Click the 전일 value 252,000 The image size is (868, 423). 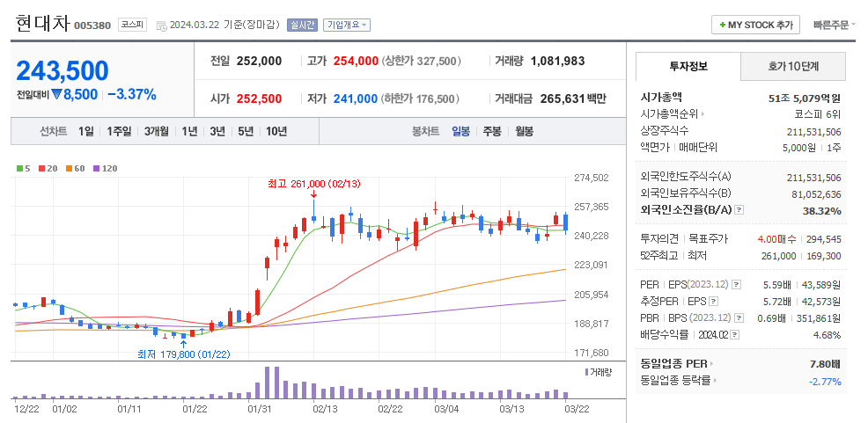[259, 61]
